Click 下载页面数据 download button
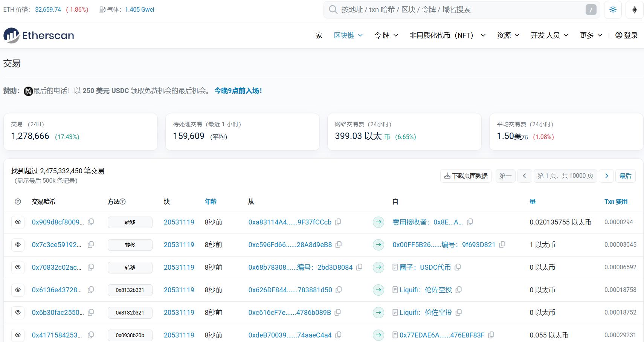The height and width of the screenshot is (342, 644). tap(466, 176)
